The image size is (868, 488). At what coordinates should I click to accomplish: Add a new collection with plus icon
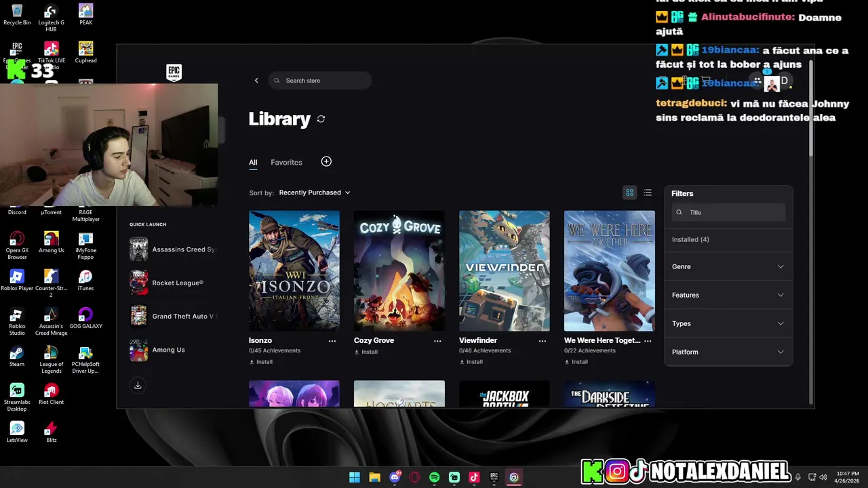coord(326,161)
